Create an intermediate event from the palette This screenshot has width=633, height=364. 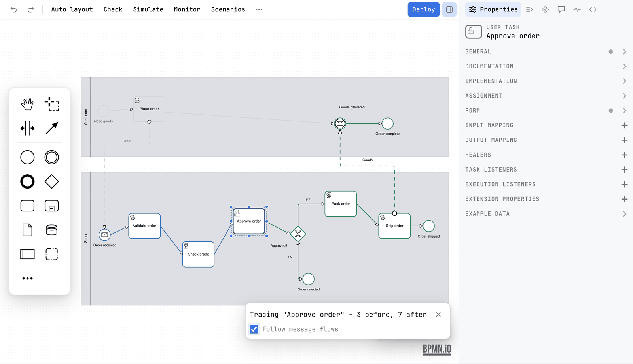pos(52,157)
